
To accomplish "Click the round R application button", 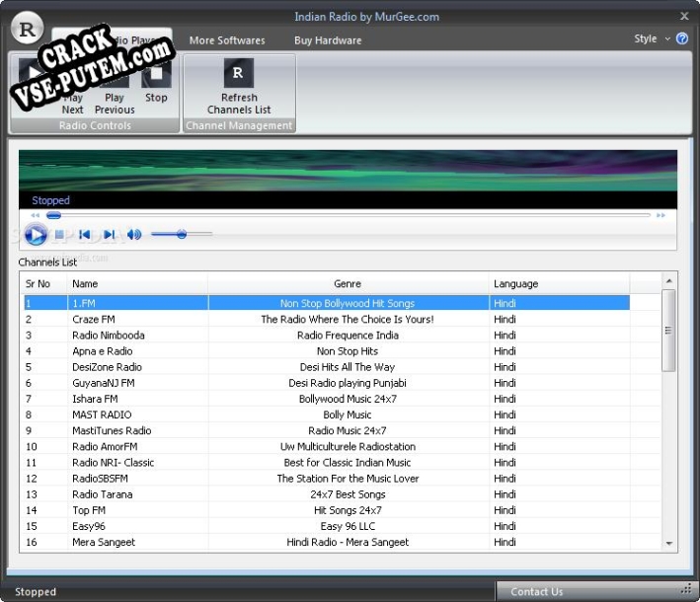I will (29, 29).
